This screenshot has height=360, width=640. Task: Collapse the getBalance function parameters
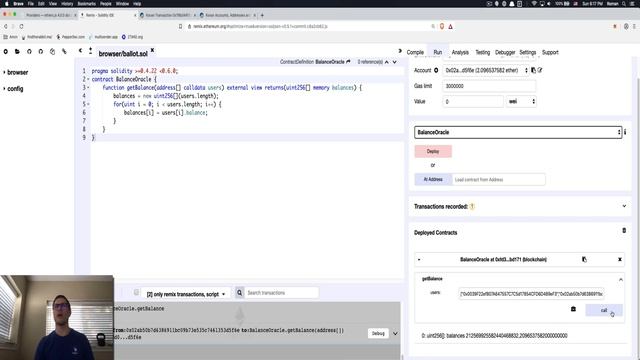[x=621, y=280]
